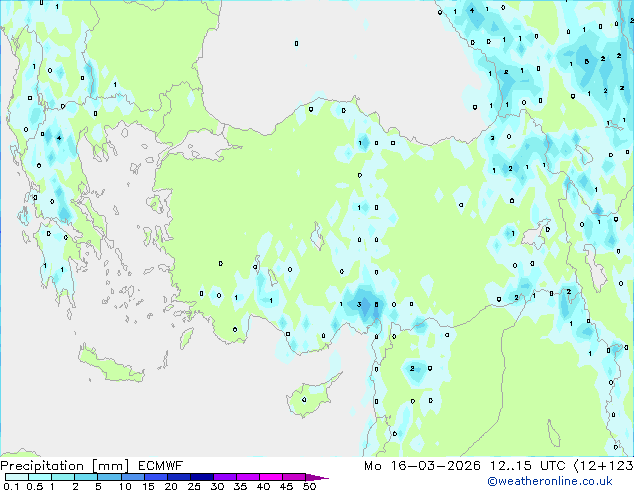Click the '30' legend scale label

pos(218,486)
